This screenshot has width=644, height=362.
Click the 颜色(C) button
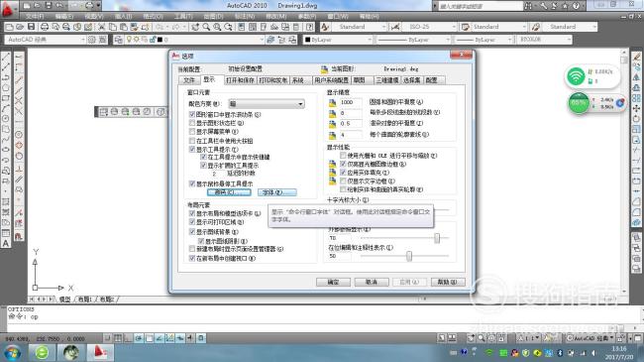click(229, 192)
